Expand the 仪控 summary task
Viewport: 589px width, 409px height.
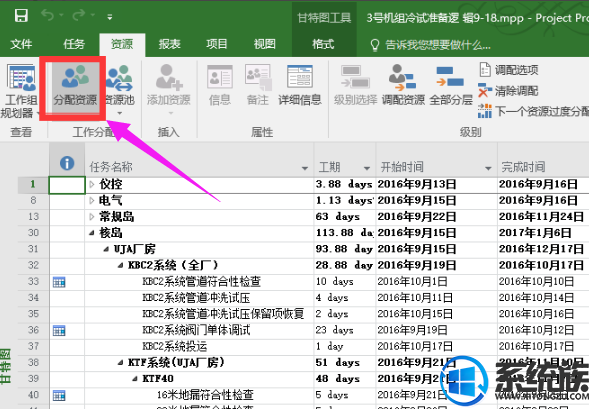pos(92,184)
